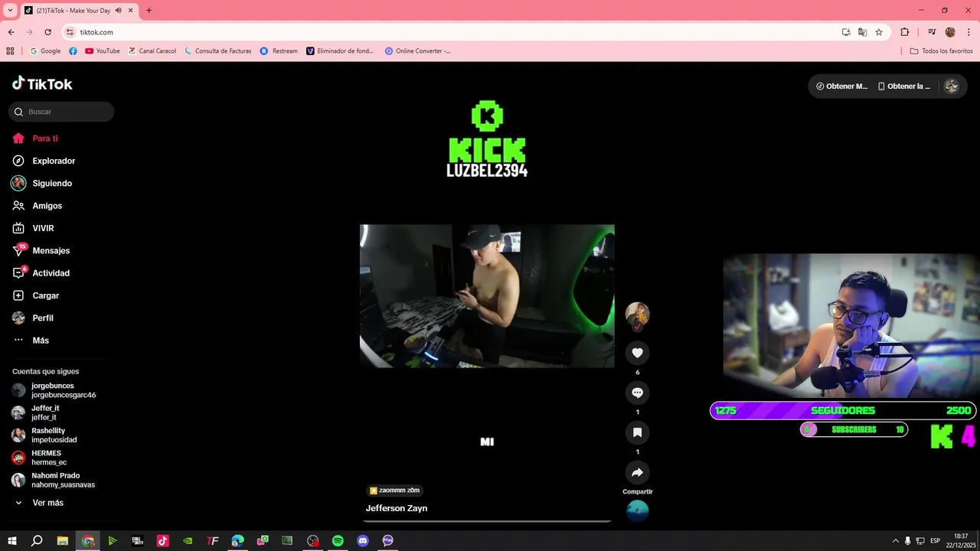Open Call of Duty from the taskbar
The height and width of the screenshot is (551, 980).
click(137, 540)
